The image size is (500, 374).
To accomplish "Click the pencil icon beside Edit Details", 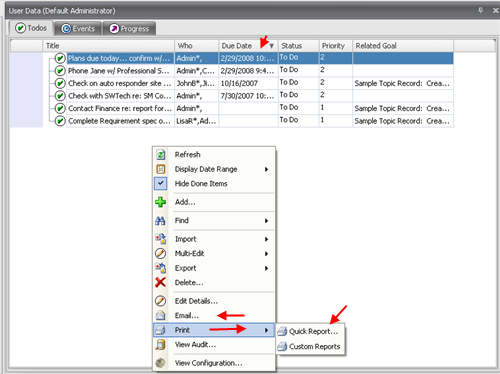I will 161,301.
